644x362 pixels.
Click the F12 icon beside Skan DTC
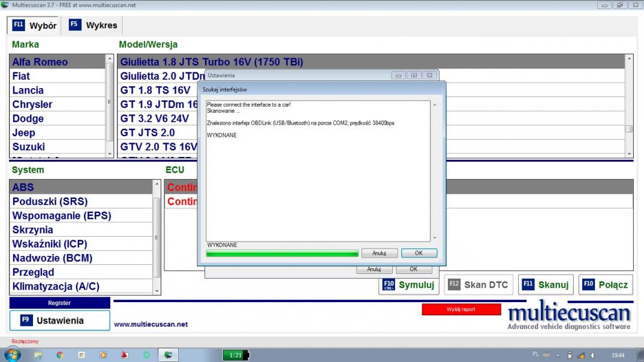454,285
